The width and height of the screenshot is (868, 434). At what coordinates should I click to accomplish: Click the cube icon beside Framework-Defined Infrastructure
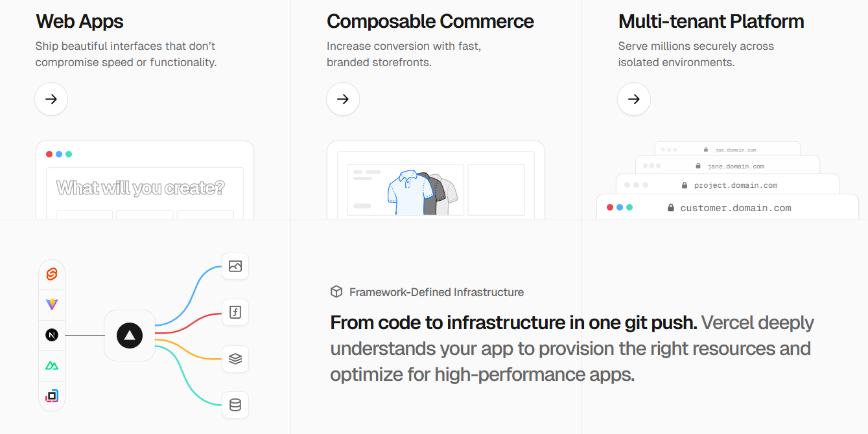click(336, 292)
